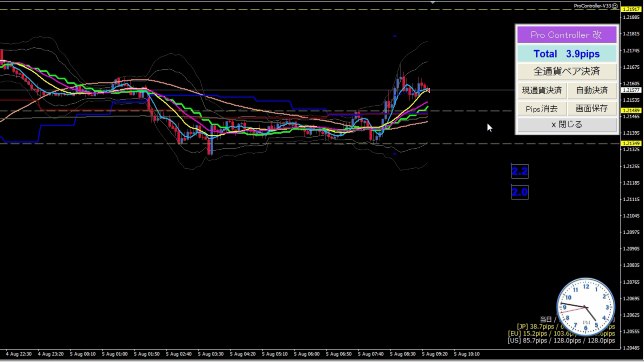This screenshot has height=362, width=644.
Task: Select the blue 2.2 label box
Action: (519, 171)
